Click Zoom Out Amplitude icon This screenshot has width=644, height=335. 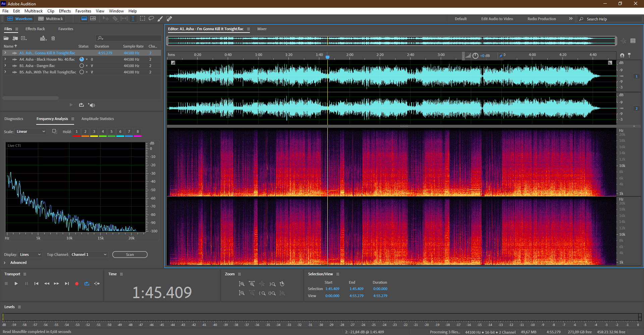tap(241, 293)
